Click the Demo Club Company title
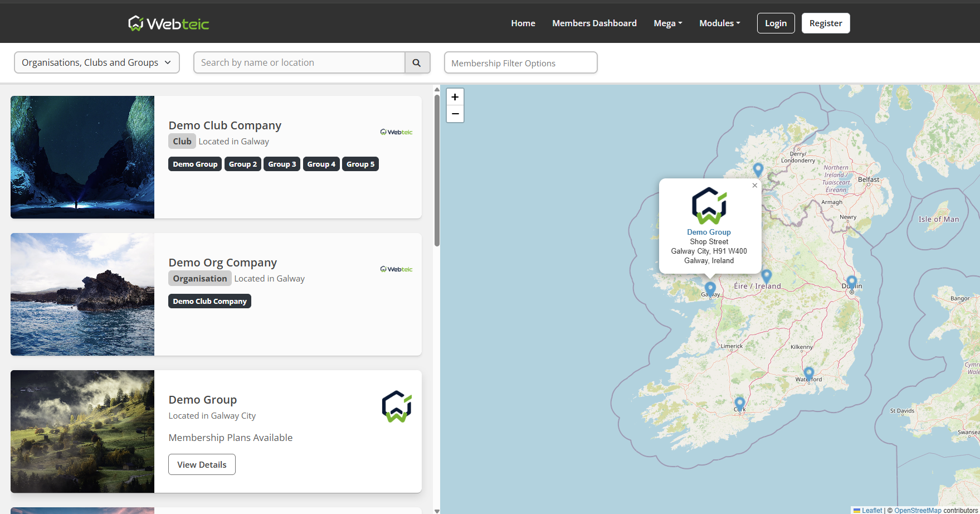980x514 pixels. click(x=225, y=125)
